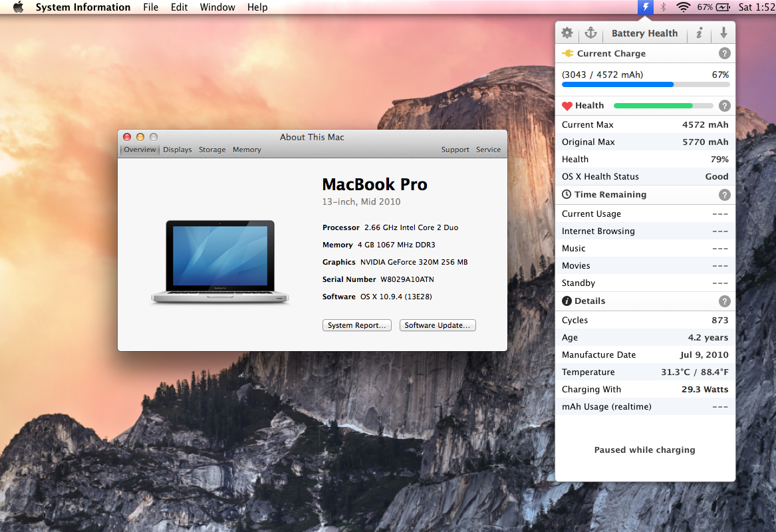Click the clock icon beside Time Remaining
The width and height of the screenshot is (776, 532).
tap(567, 194)
